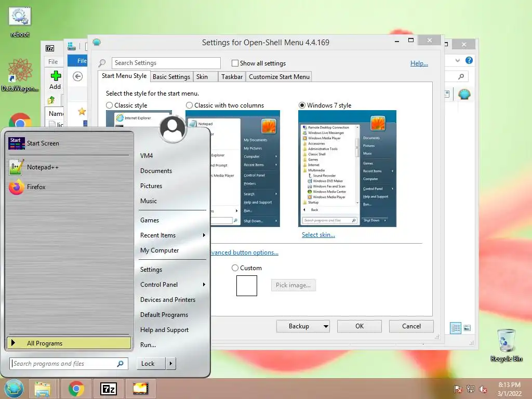Click the 7-Zip up folder icon
The width and height of the screenshot is (532, 399).
pos(51,100)
